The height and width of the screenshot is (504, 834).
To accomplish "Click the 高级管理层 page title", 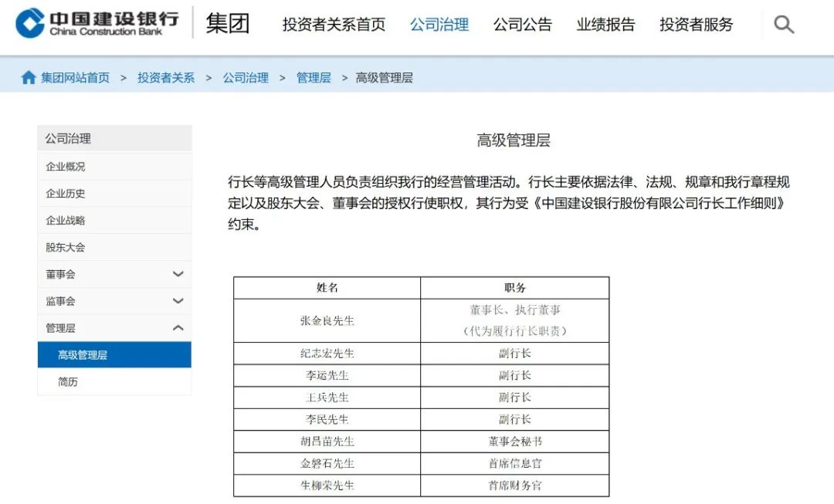I will point(514,140).
